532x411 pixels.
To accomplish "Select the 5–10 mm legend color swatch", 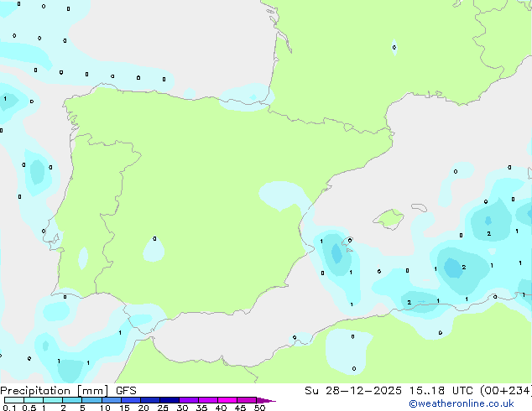I will (x=92, y=400).
